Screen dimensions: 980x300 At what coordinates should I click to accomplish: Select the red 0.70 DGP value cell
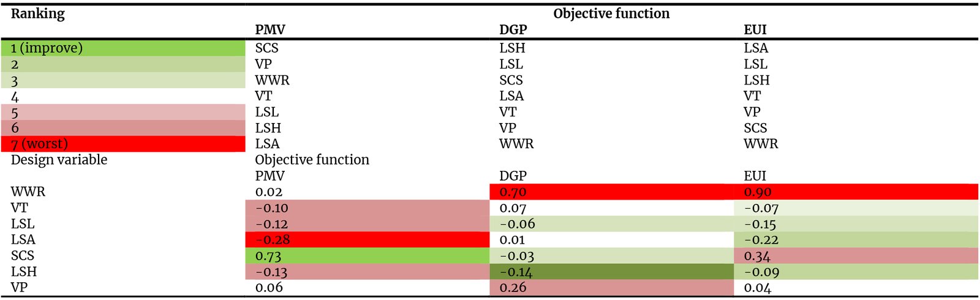coord(611,192)
